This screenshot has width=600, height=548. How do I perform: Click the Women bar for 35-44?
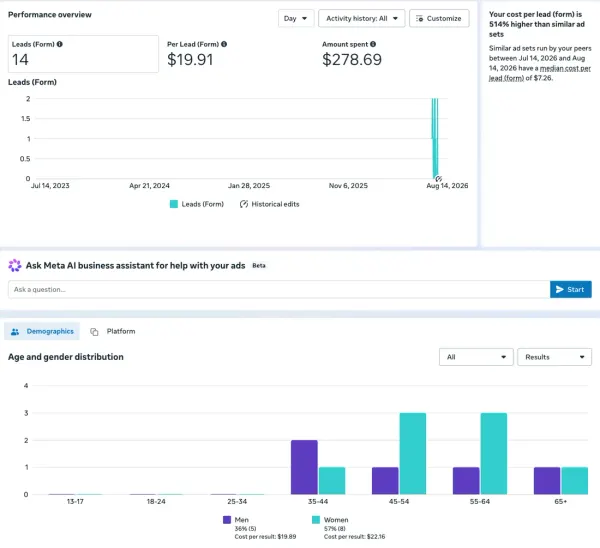click(332, 481)
